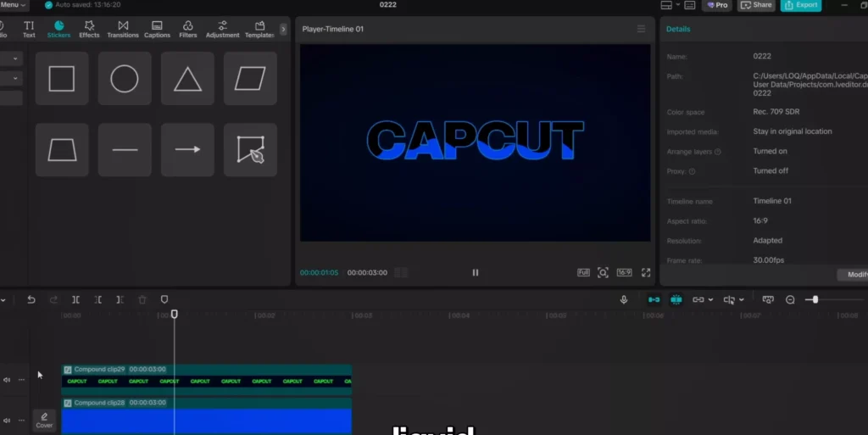Viewport: 868px width, 435px height.
Task: Click the Modify button in Details
Action: pyautogui.click(x=853, y=275)
